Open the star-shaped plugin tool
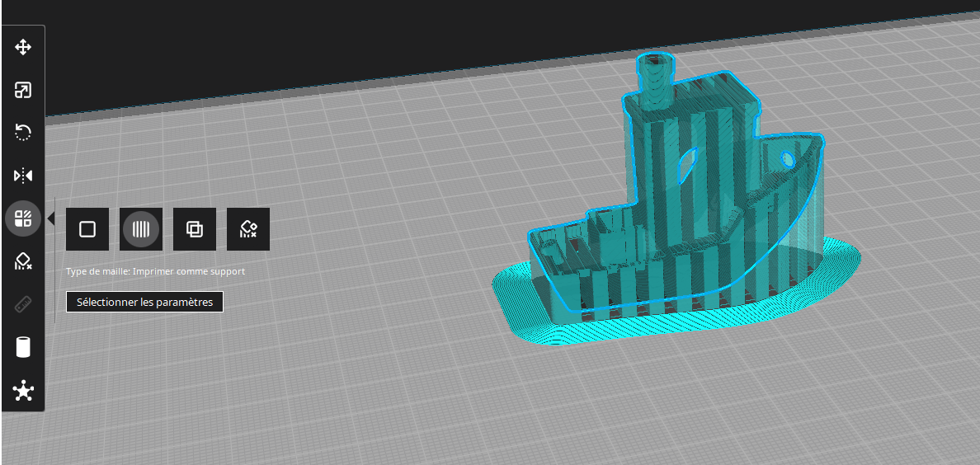This screenshot has height=465, width=980. [x=23, y=391]
